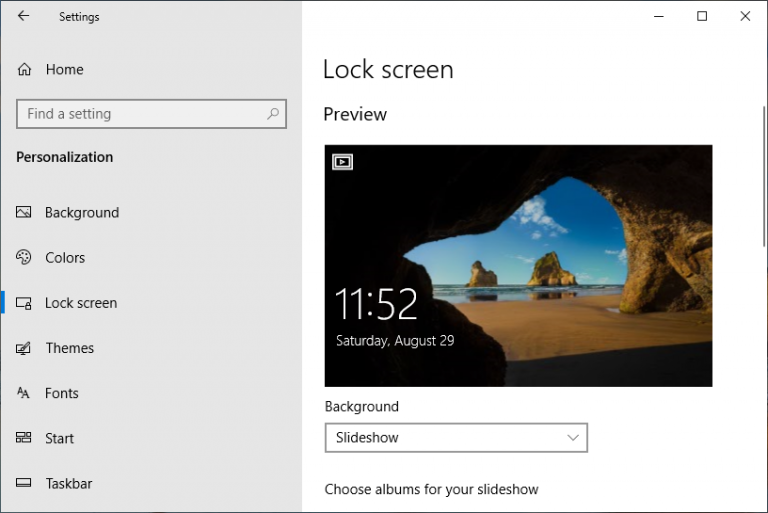768x513 pixels.
Task: Select the Background picture icon
Action: click(24, 212)
